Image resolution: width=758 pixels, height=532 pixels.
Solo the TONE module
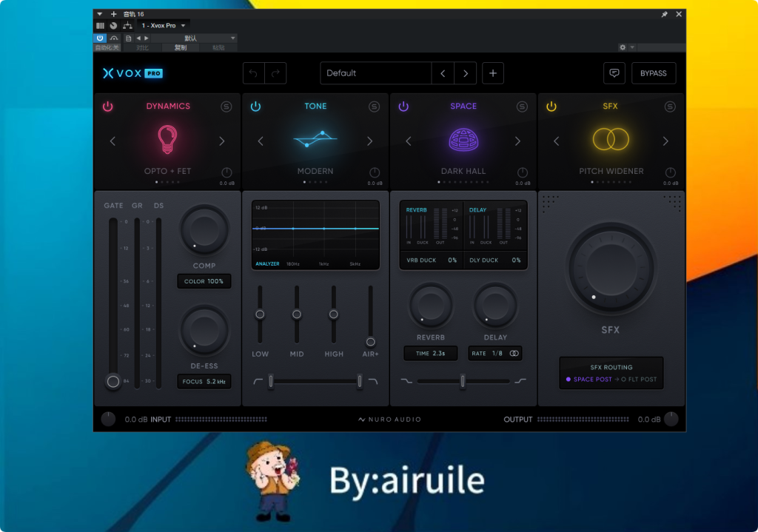tap(374, 107)
